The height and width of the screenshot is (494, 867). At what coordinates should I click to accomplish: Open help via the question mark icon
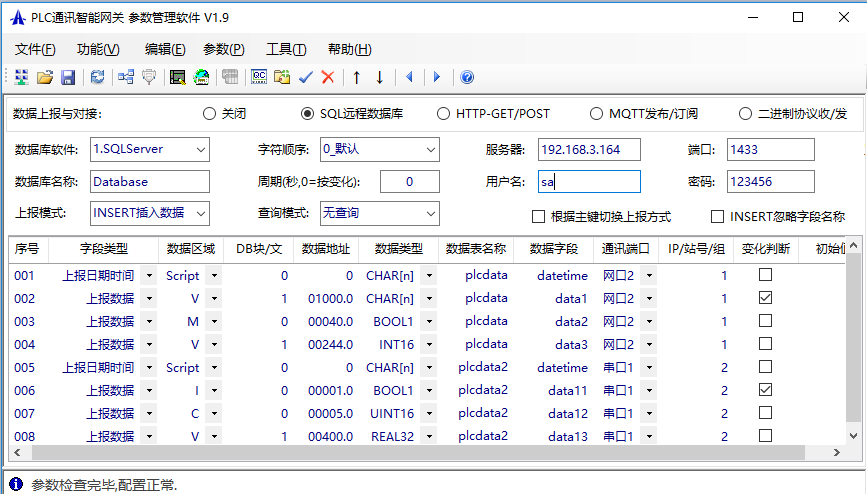coord(467,77)
